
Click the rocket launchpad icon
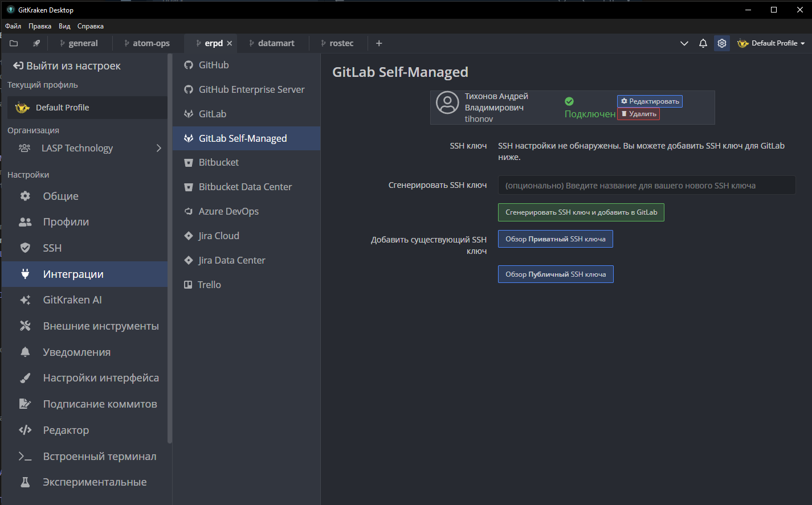click(36, 43)
